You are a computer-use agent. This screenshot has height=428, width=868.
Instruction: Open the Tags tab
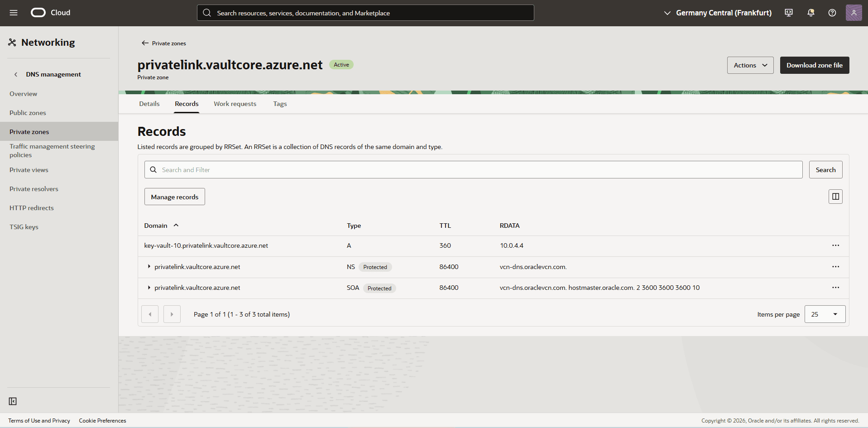tap(280, 104)
